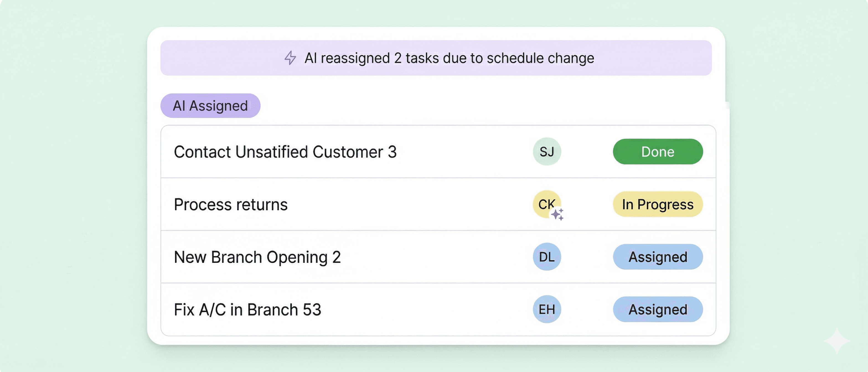Screen dimensions: 868x372
Task: Click the lightning bolt icon in banner
Action: click(290, 58)
